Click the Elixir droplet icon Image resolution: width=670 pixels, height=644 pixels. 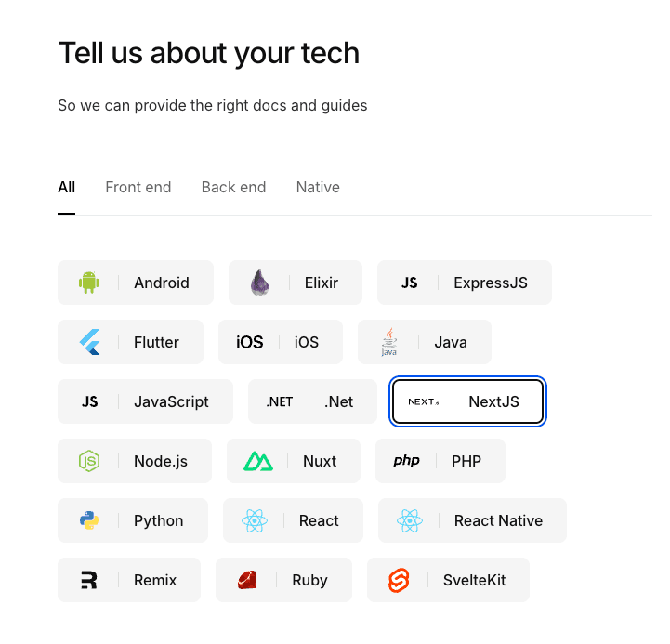[x=260, y=283]
